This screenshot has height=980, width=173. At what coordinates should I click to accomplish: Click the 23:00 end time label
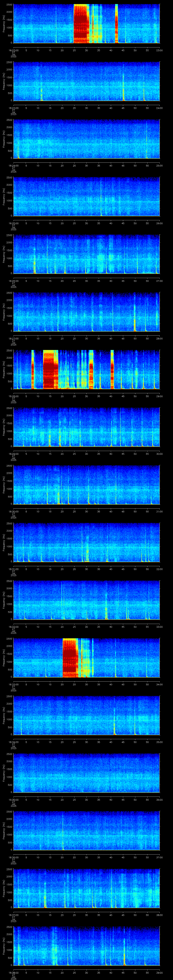point(160,50)
